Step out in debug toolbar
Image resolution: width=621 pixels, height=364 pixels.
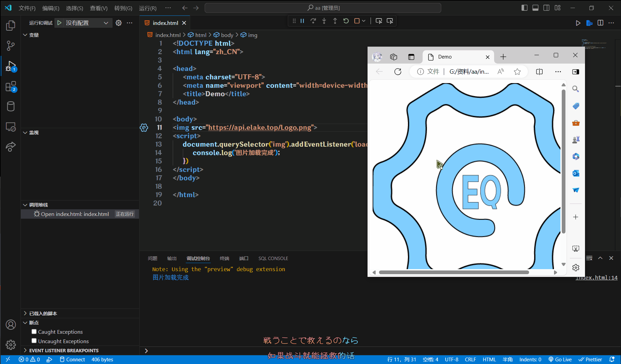335,21
